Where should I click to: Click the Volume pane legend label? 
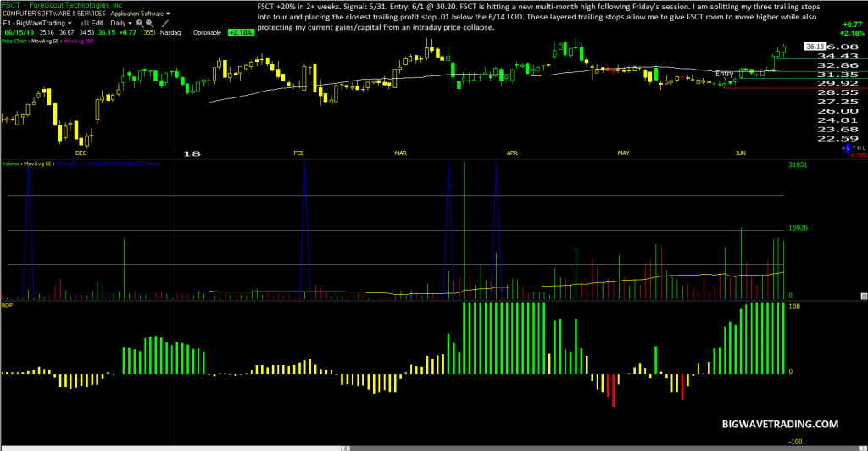tap(10, 164)
